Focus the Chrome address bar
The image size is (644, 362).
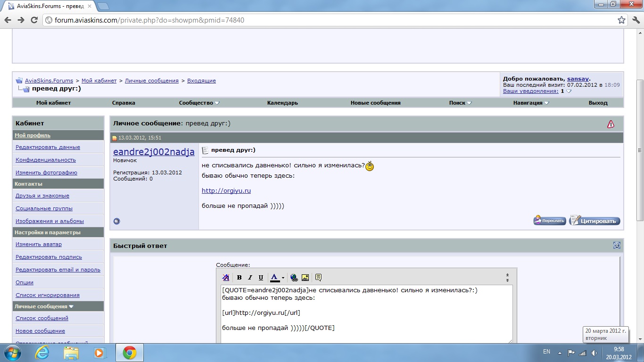[x=330, y=20]
